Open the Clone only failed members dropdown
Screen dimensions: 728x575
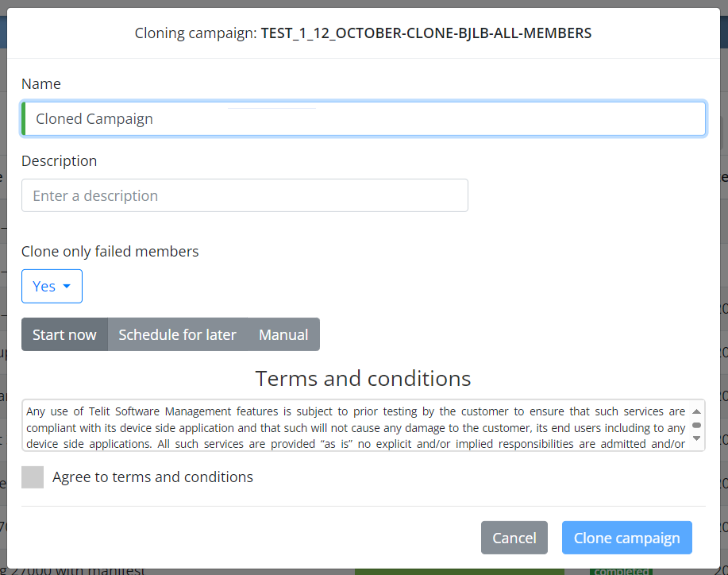(x=52, y=286)
